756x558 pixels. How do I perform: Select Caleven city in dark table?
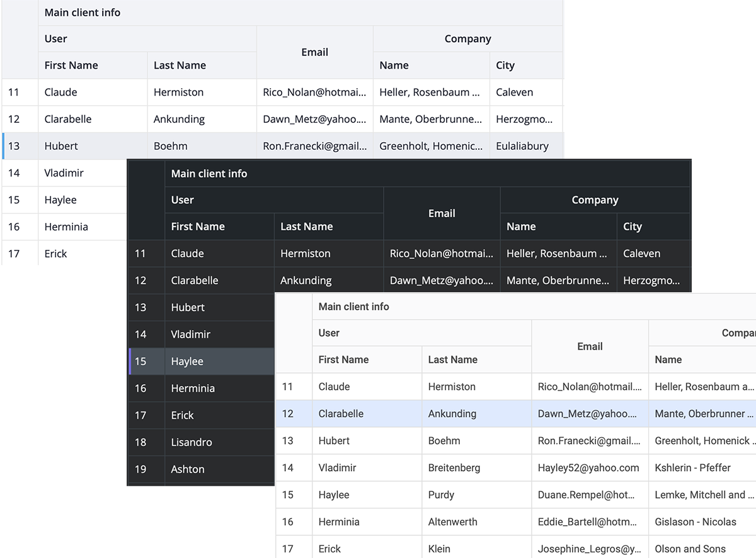tap(642, 253)
